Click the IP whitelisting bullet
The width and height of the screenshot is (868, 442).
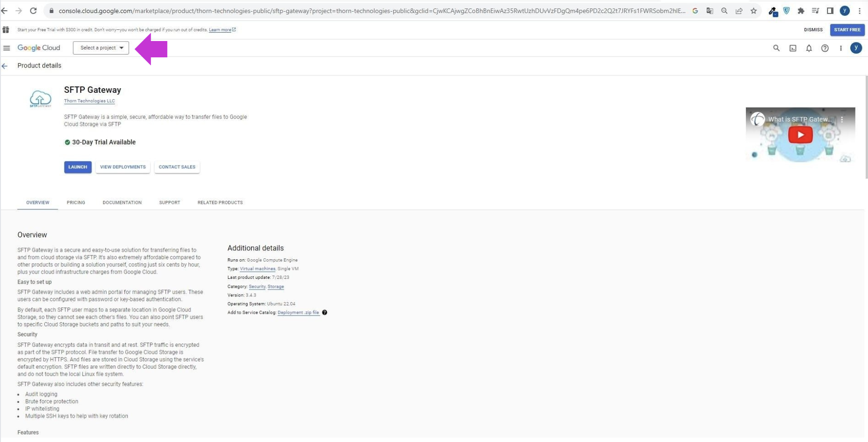coord(42,409)
